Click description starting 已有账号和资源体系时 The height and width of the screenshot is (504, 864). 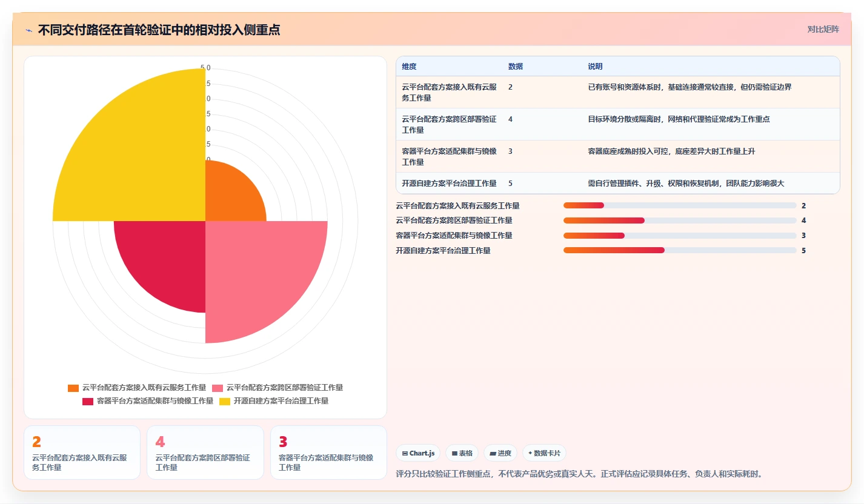tap(690, 87)
